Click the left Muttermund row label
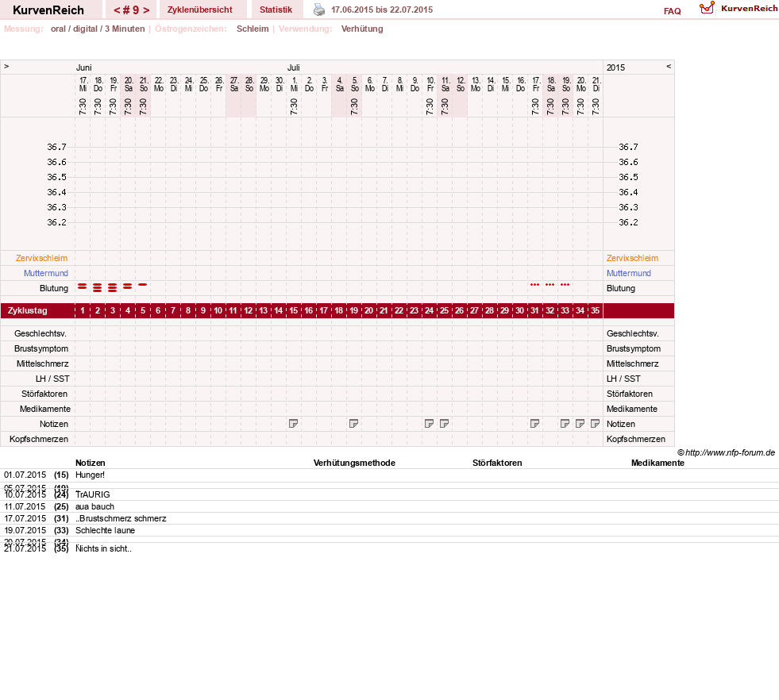 click(46, 273)
